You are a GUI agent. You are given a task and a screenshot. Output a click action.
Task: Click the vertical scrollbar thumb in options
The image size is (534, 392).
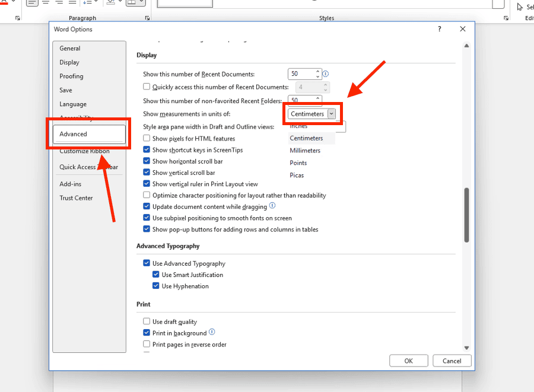(x=466, y=215)
